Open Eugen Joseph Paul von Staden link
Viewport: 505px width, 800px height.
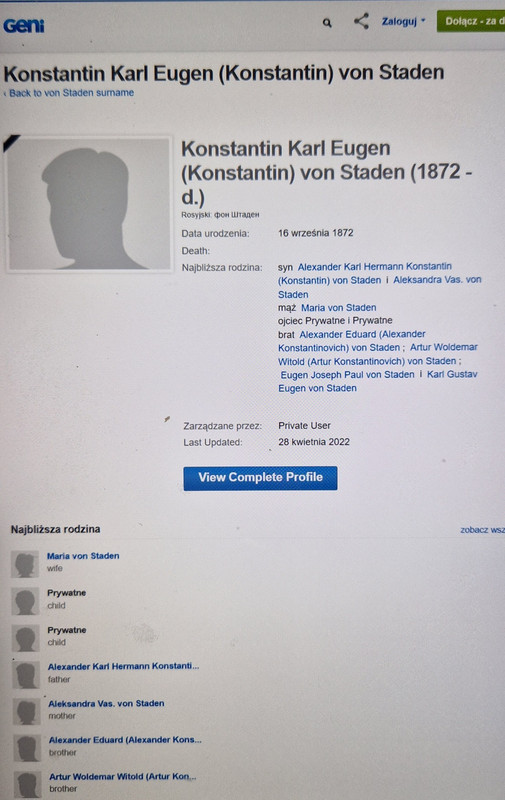point(347,374)
